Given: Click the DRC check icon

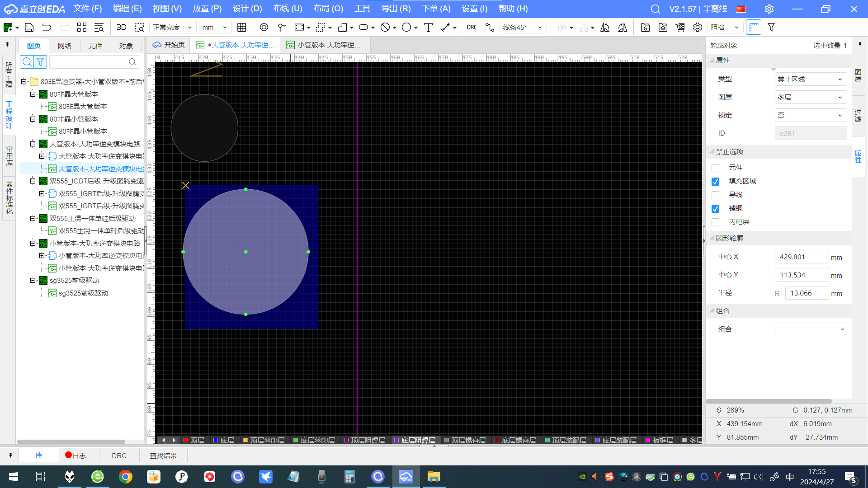Looking at the screenshot, I should pyautogui.click(x=472, y=28).
